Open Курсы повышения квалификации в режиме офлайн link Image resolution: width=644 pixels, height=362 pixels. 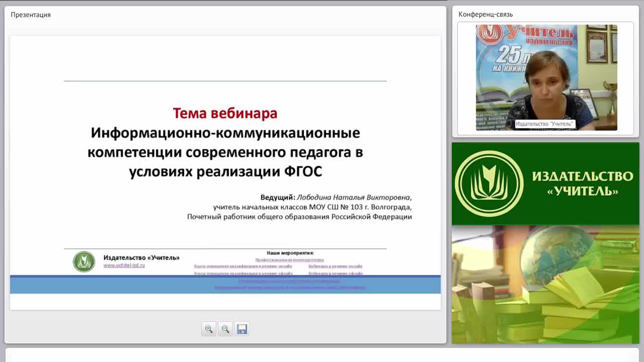[x=243, y=274]
